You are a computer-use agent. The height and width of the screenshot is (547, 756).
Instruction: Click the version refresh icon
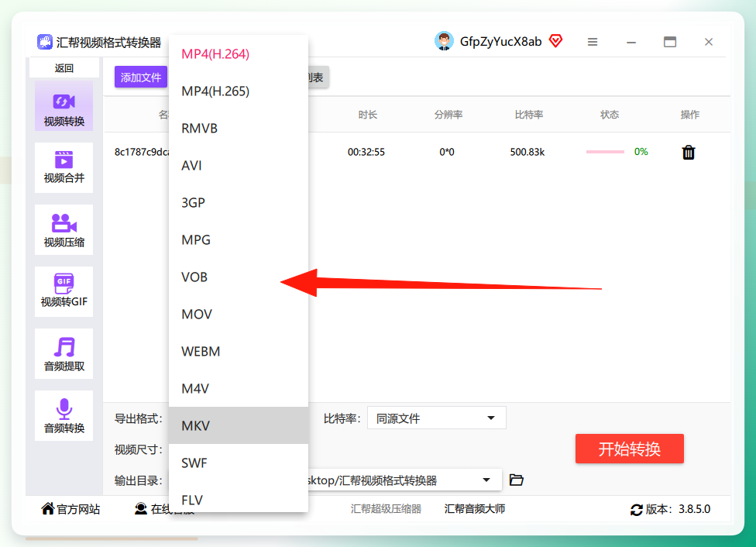click(637, 509)
